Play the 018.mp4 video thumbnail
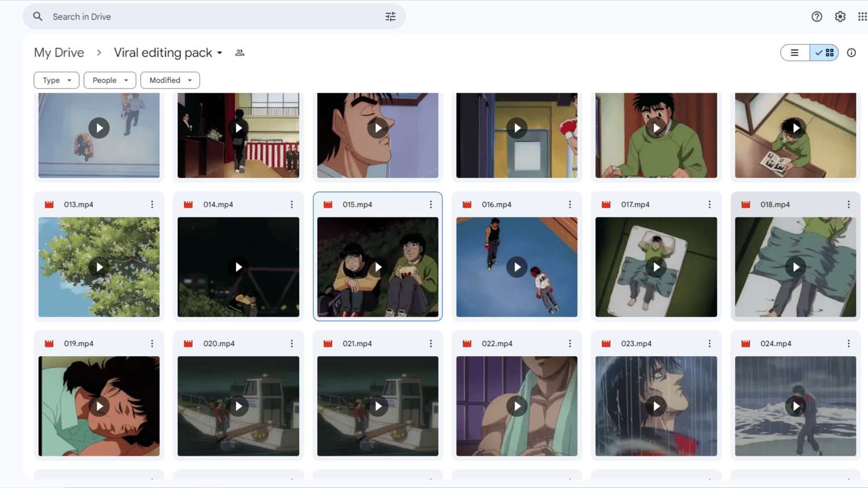Viewport: 868px width, 488px height. pyautogui.click(x=796, y=267)
